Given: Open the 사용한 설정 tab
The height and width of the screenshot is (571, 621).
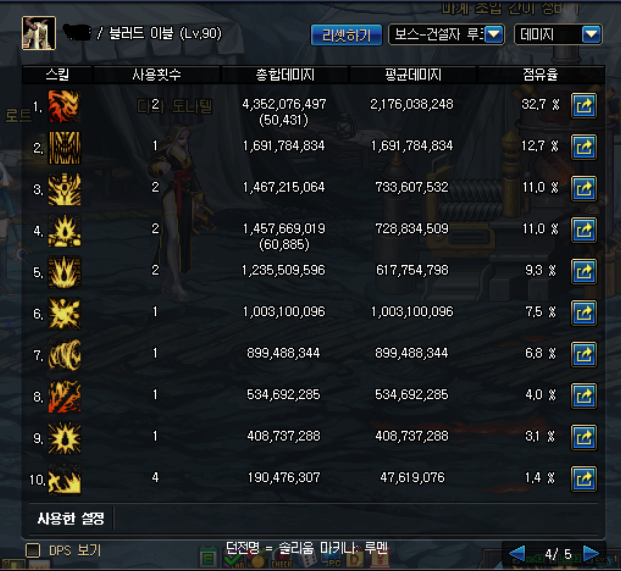Looking at the screenshot, I should pos(70,518).
